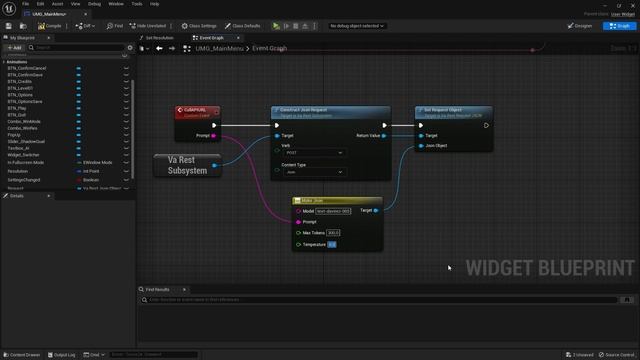The width and height of the screenshot is (640, 360).
Task: Toggle visibility of BTN_Options variable
Action: [x=126, y=95]
